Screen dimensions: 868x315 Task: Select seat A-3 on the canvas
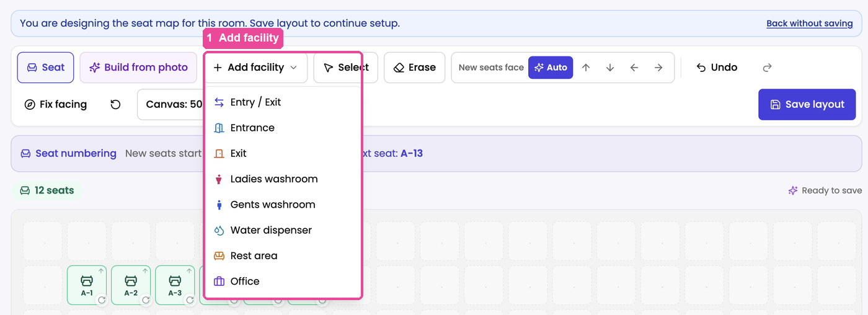pos(175,285)
